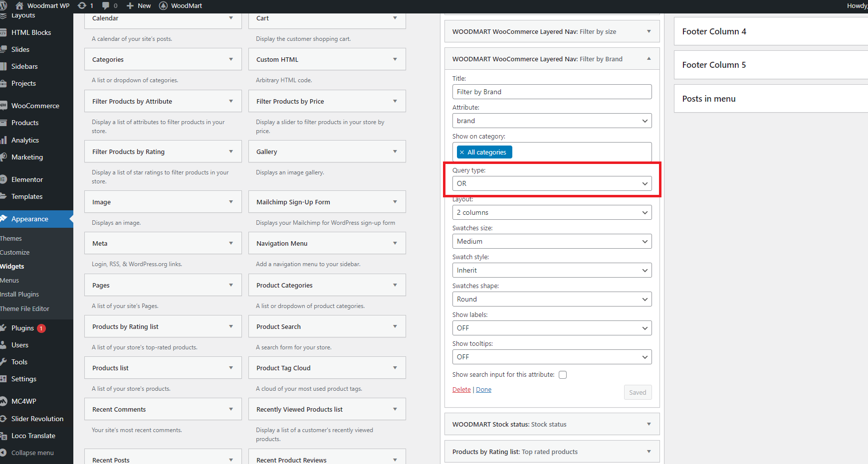Expand the Product Categories available widget
The height and width of the screenshot is (464, 868).
[395, 285]
